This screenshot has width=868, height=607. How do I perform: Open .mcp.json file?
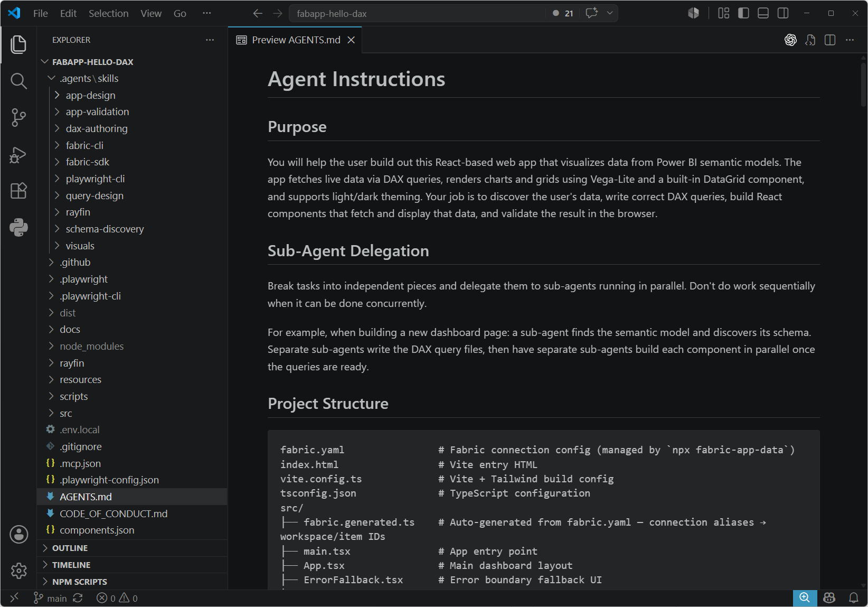pyautogui.click(x=132, y=463)
